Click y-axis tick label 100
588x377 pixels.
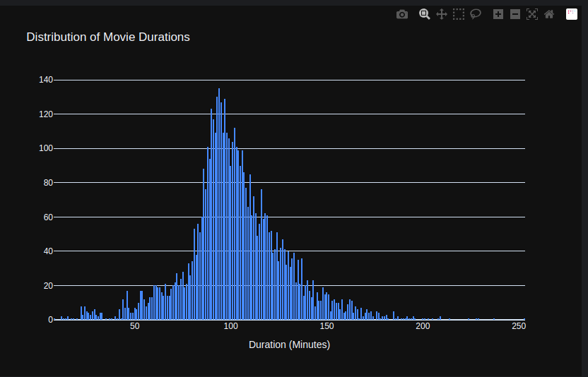pyautogui.click(x=46, y=148)
